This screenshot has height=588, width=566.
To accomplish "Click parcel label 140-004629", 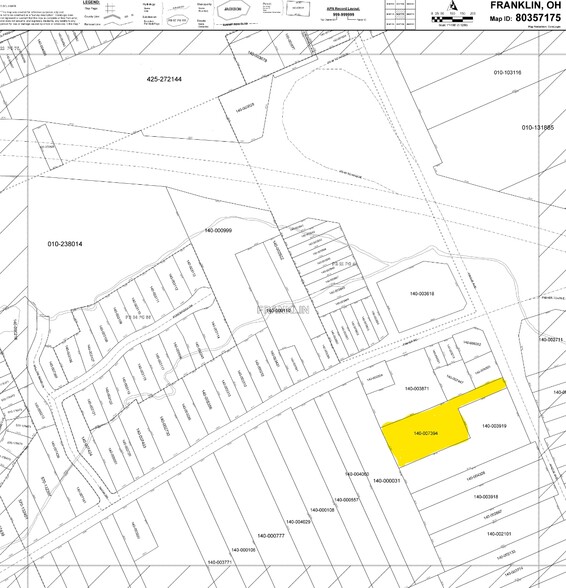I will click(x=298, y=522).
